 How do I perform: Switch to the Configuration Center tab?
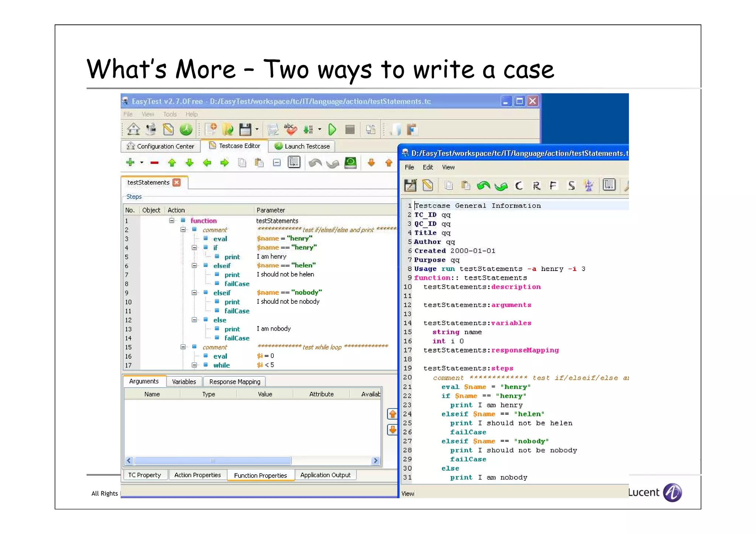(x=160, y=146)
